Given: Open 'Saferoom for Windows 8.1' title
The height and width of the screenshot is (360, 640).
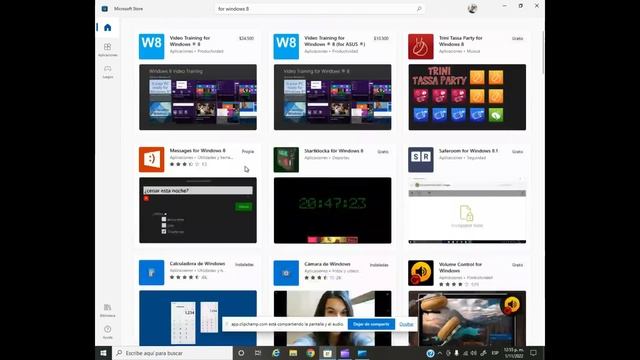Looking at the screenshot, I should pos(468,151).
